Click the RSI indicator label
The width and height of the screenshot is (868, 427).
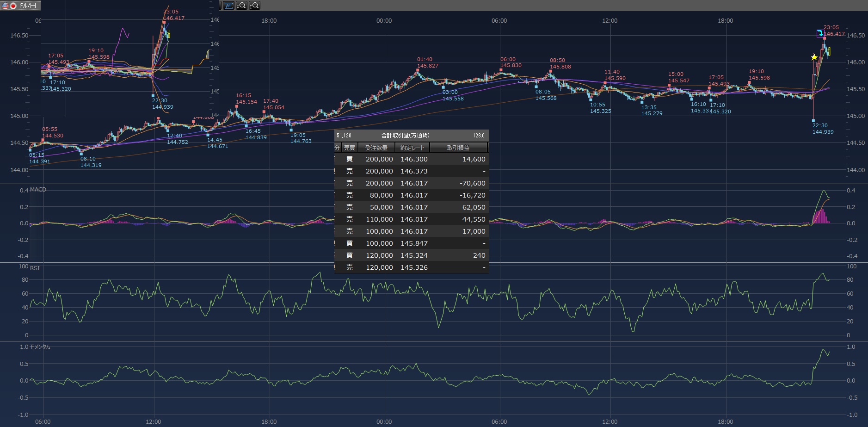[35, 268]
